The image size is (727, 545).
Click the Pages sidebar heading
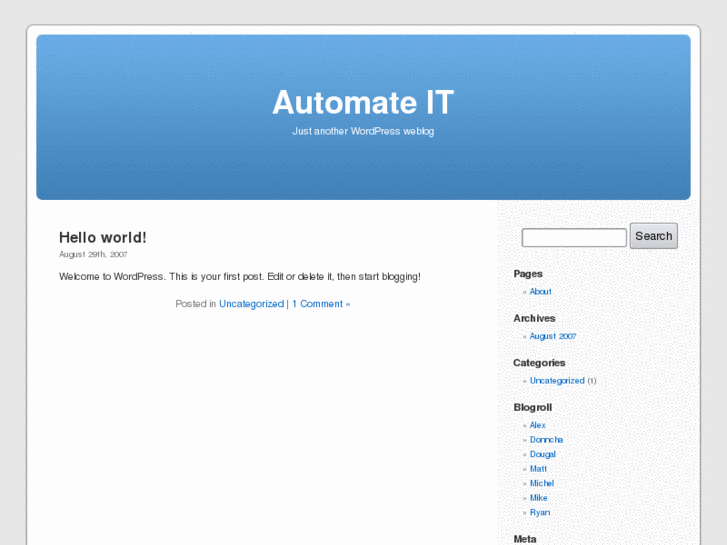pyautogui.click(x=528, y=274)
